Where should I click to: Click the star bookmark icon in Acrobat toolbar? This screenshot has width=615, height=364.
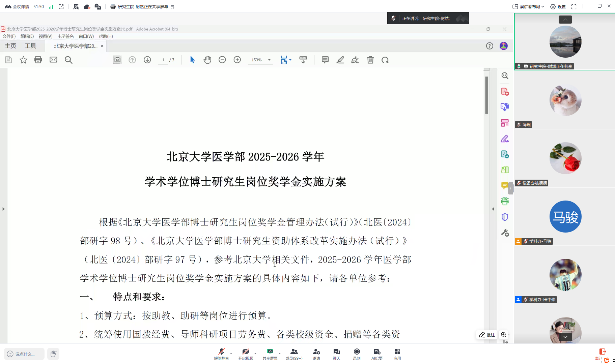coord(23,60)
